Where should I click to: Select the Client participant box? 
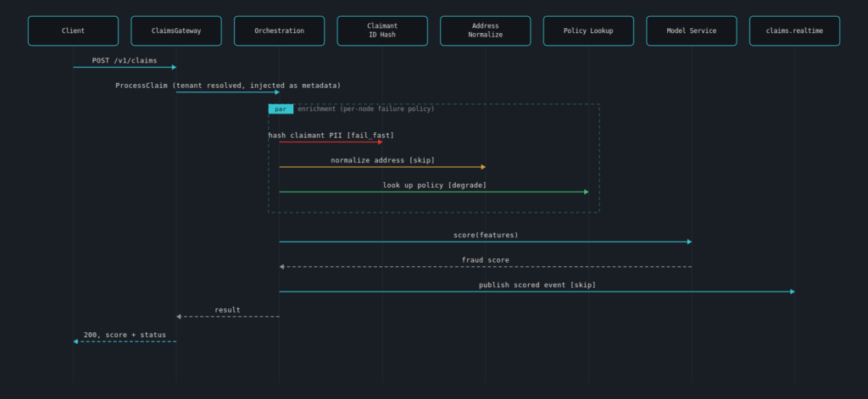(73, 31)
